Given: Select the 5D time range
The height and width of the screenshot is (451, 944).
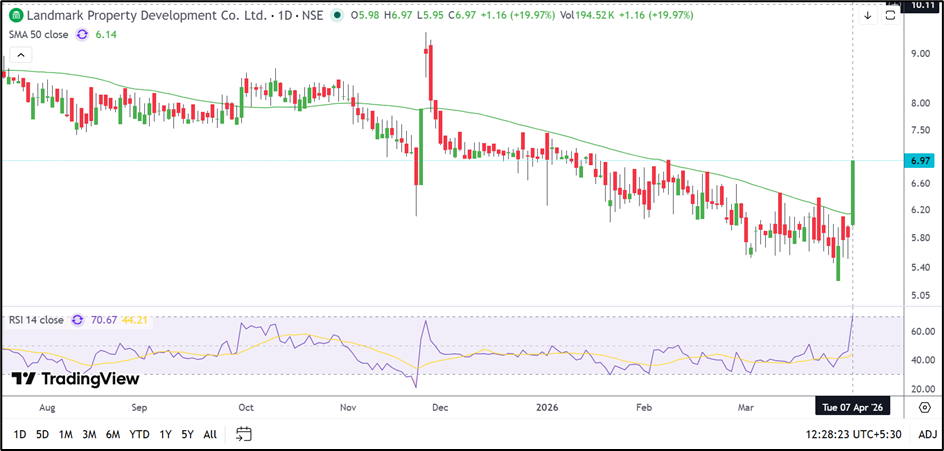Looking at the screenshot, I should pyautogui.click(x=42, y=434).
